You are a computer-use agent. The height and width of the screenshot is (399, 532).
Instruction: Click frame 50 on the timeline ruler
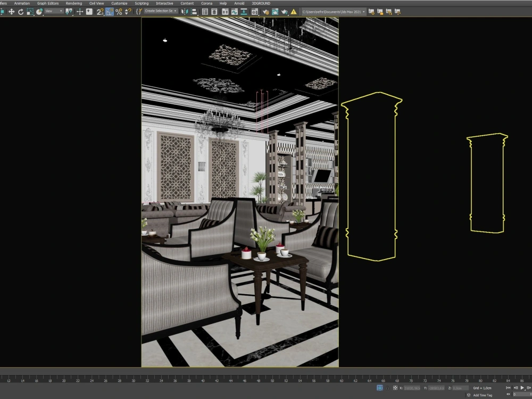click(272, 381)
